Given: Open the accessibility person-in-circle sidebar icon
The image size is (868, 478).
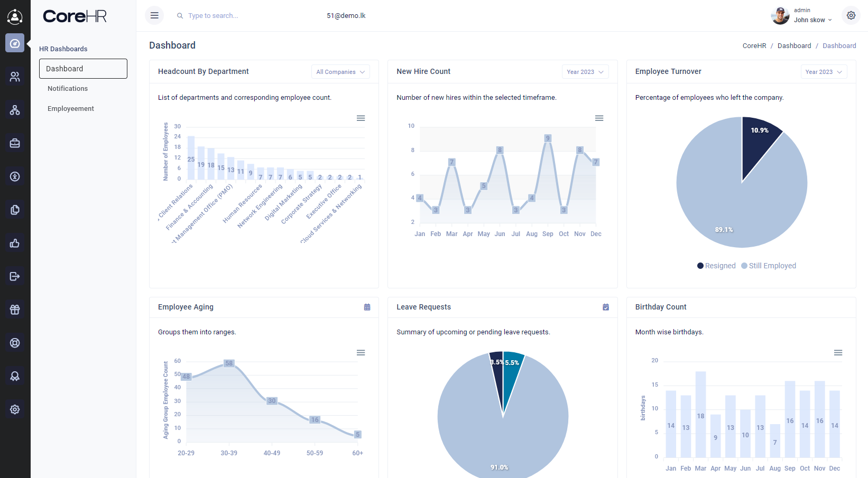Looking at the screenshot, I should [15, 176].
